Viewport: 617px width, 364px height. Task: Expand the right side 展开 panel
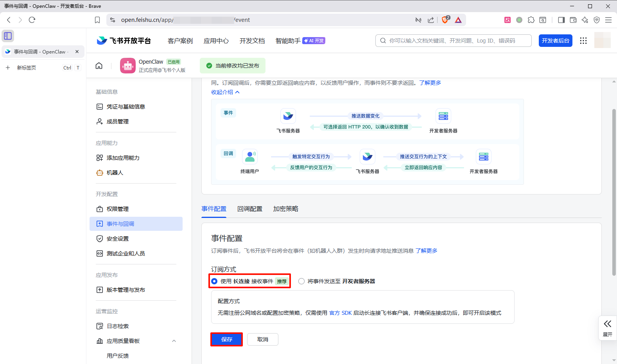point(607,328)
